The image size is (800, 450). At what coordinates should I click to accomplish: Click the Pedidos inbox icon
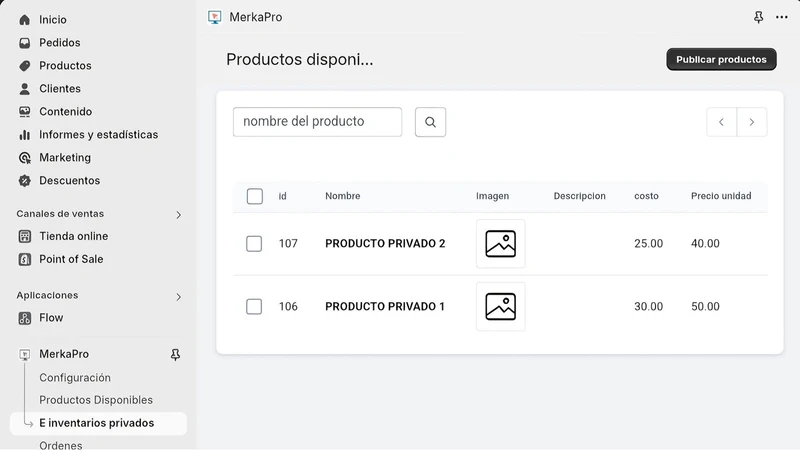[24, 43]
